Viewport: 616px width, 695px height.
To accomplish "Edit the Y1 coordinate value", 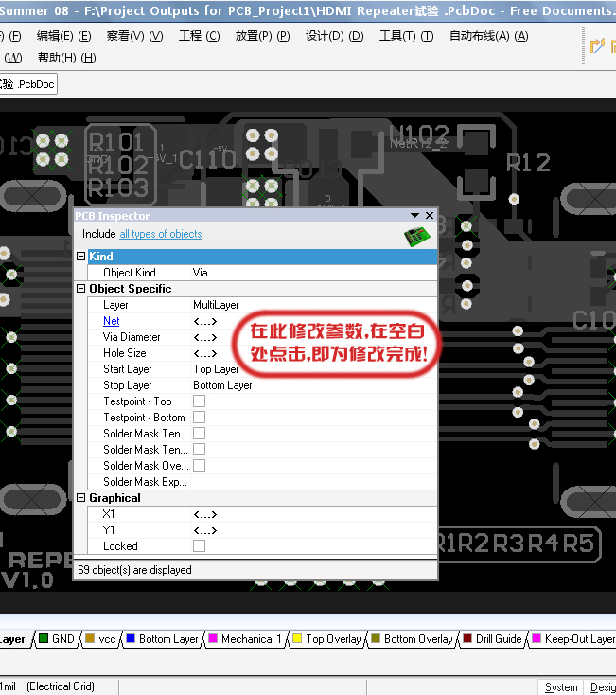I will (x=313, y=530).
